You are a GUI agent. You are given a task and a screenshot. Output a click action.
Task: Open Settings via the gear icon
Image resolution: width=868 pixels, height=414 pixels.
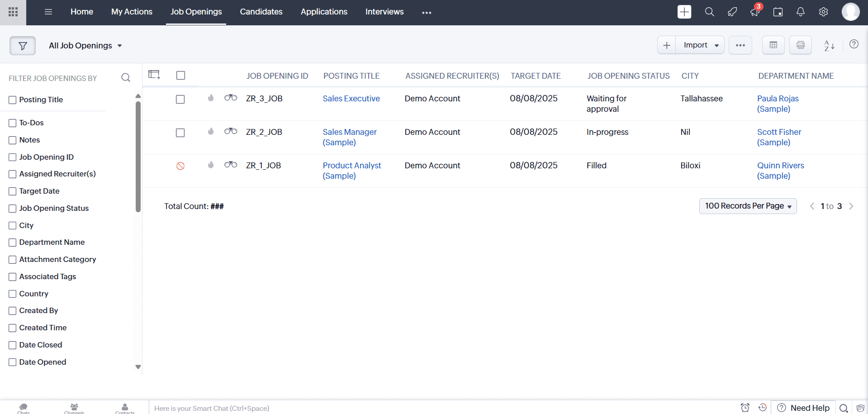coord(823,12)
